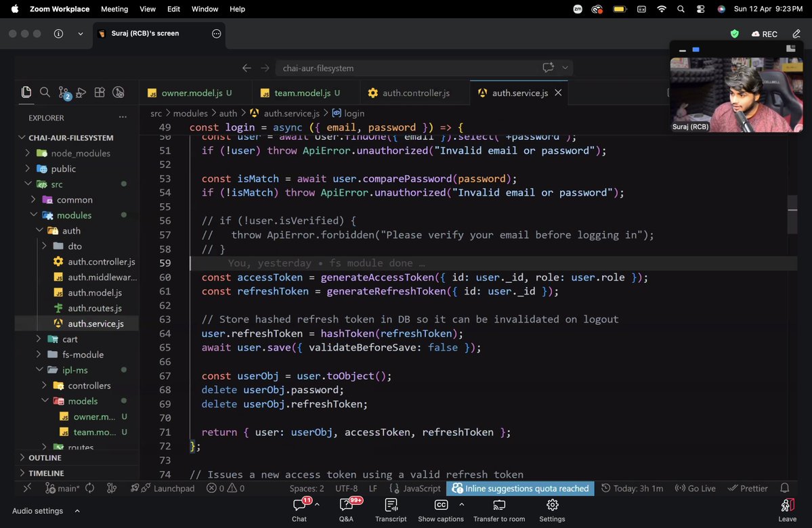Open Zoom Settings
The height and width of the screenshot is (528, 812).
click(x=552, y=510)
